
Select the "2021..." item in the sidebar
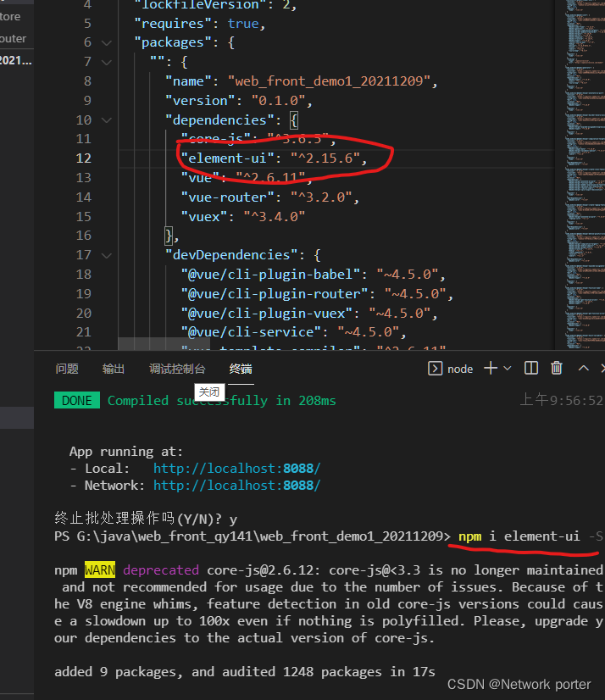(x=16, y=60)
